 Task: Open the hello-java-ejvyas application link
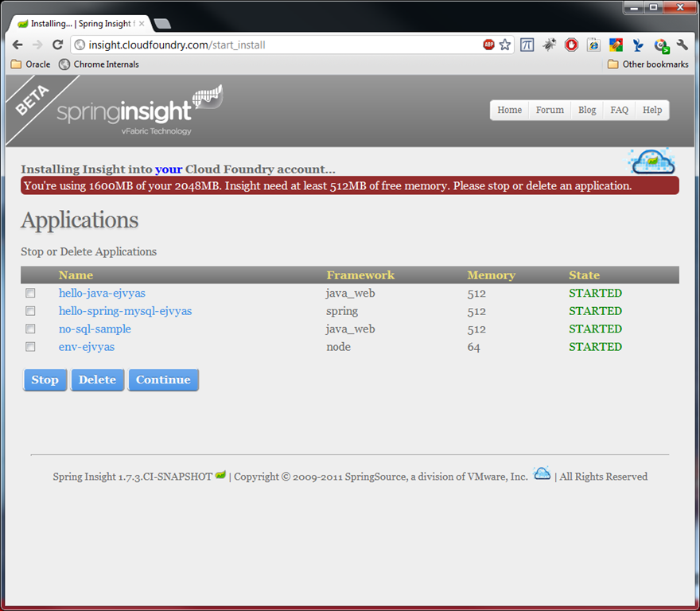102,293
